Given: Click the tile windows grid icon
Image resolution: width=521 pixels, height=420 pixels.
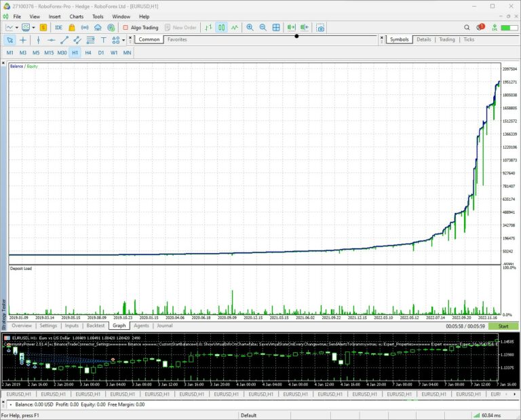Looking at the screenshot, I should click(276, 28).
